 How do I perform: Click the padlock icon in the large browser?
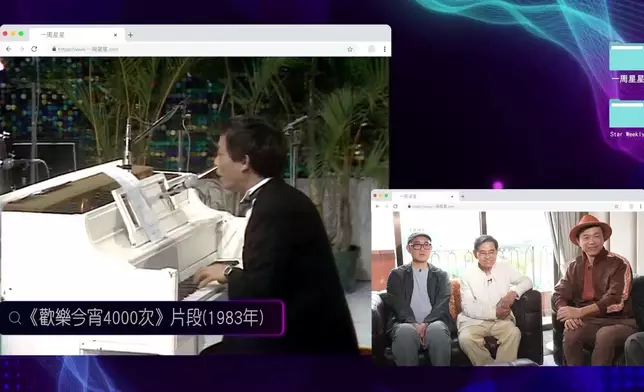(54, 49)
